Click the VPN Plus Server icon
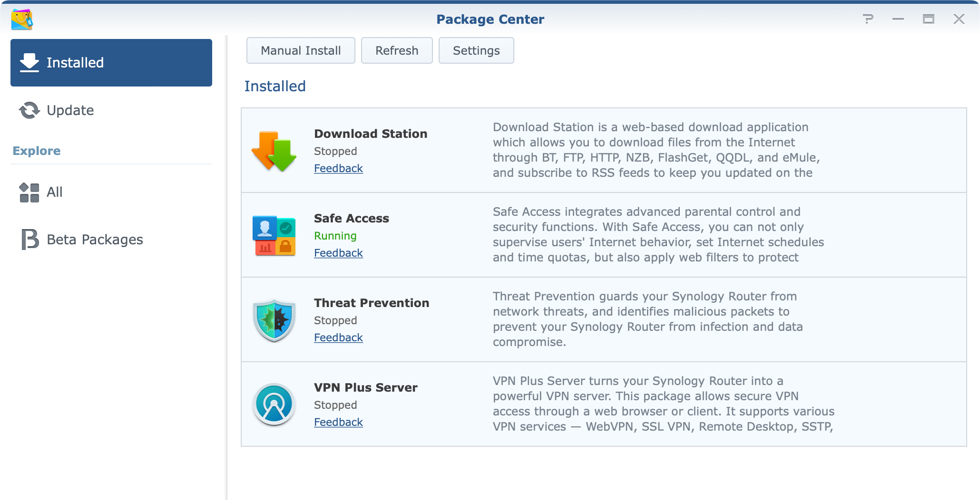This screenshot has width=980, height=500. pos(274,404)
